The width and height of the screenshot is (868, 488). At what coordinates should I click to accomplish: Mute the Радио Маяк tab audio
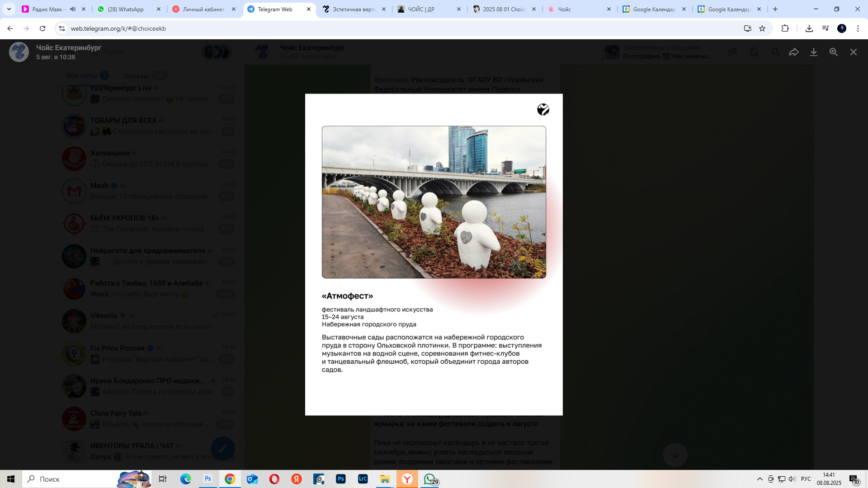[x=73, y=9]
